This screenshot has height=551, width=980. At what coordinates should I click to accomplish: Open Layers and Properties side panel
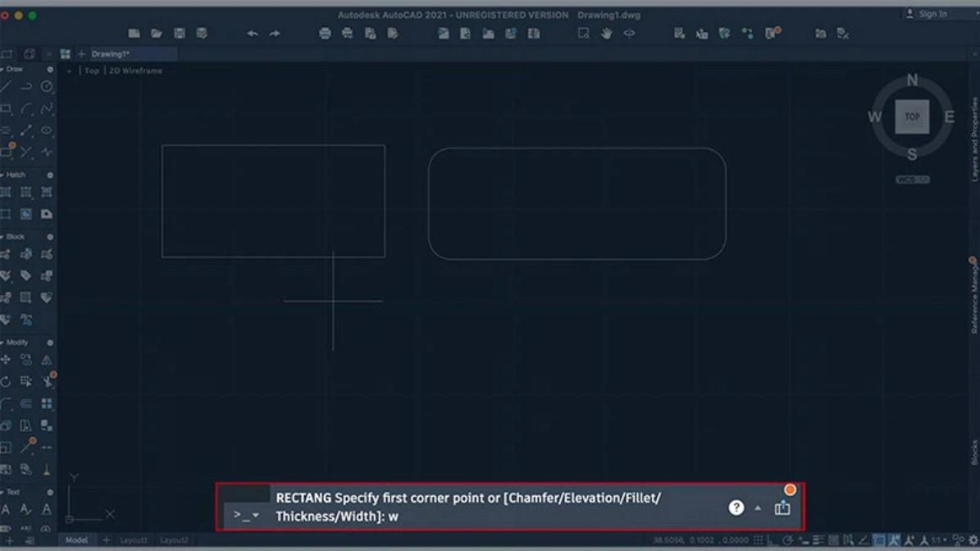tap(973, 139)
